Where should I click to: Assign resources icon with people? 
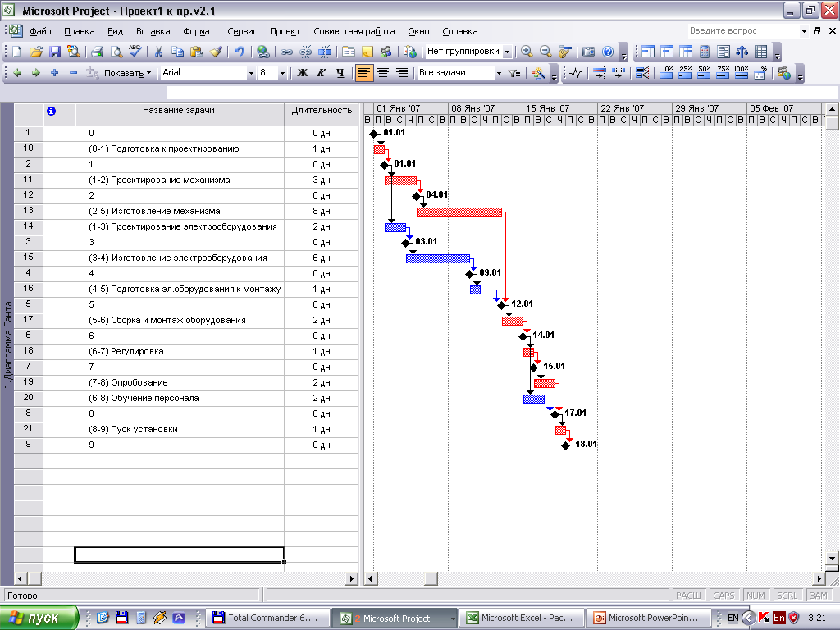[x=386, y=52]
